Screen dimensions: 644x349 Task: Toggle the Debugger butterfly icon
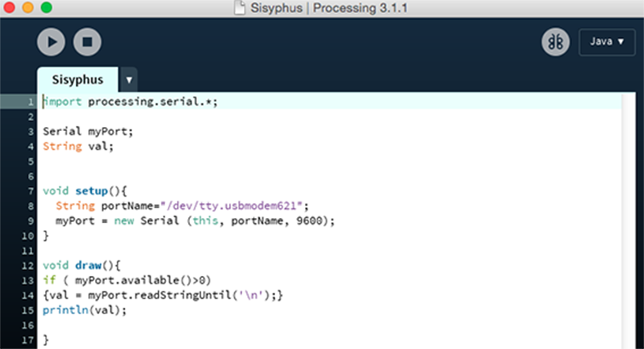(x=556, y=42)
